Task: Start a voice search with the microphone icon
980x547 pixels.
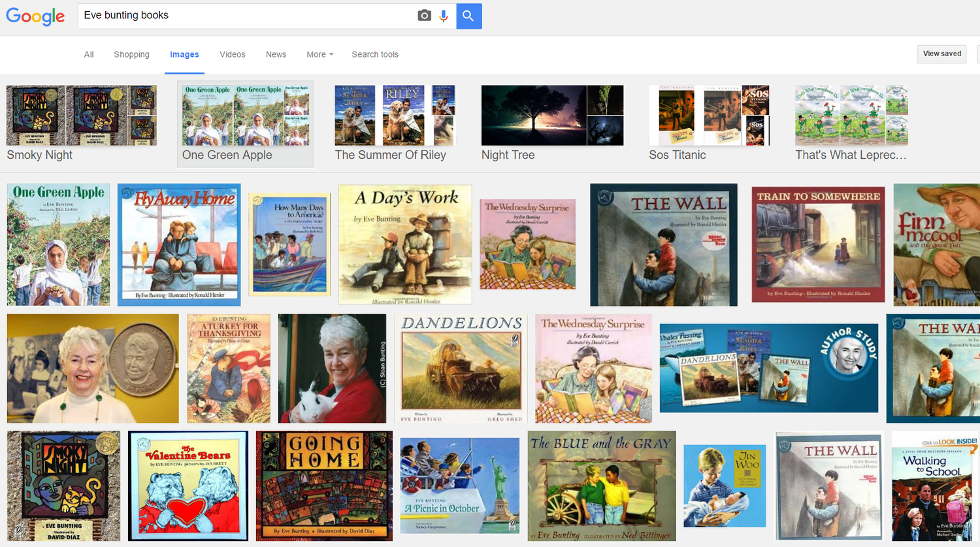Action: (x=444, y=16)
